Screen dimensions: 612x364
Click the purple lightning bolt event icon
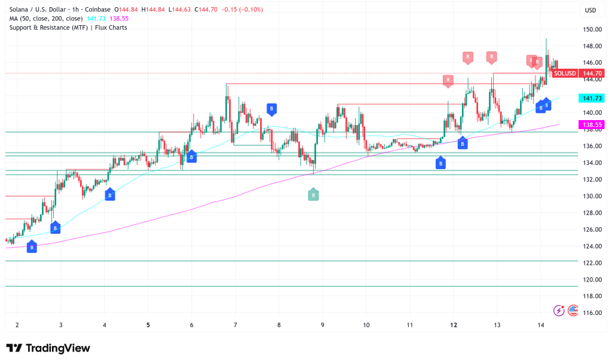[x=559, y=310]
